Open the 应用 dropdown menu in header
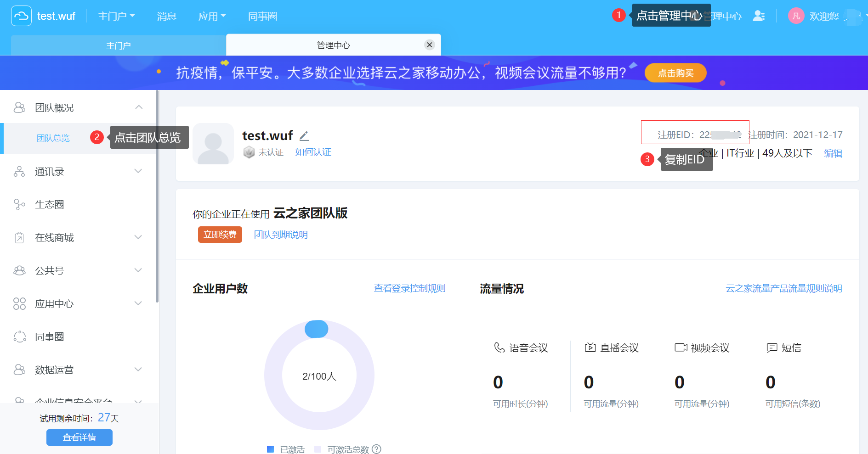This screenshot has width=868, height=454. click(212, 16)
